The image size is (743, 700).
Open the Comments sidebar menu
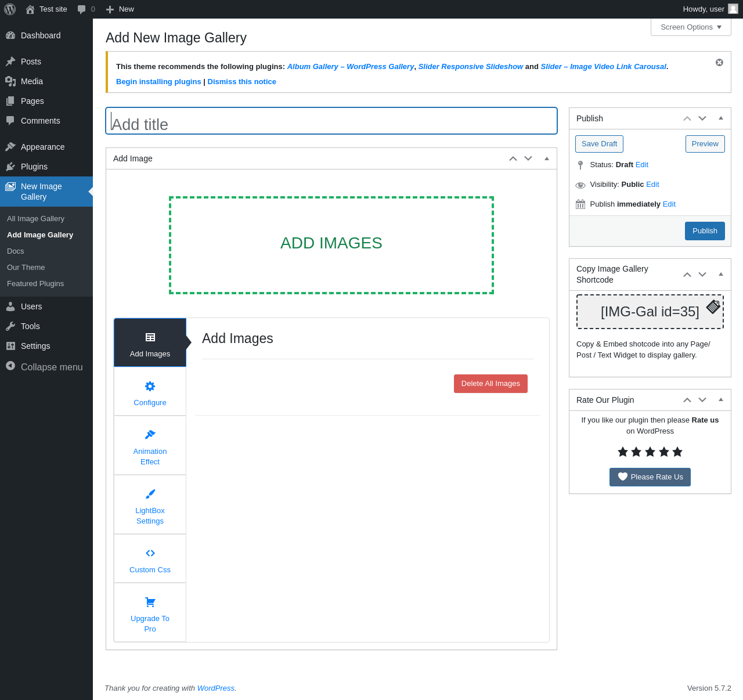coord(46,121)
